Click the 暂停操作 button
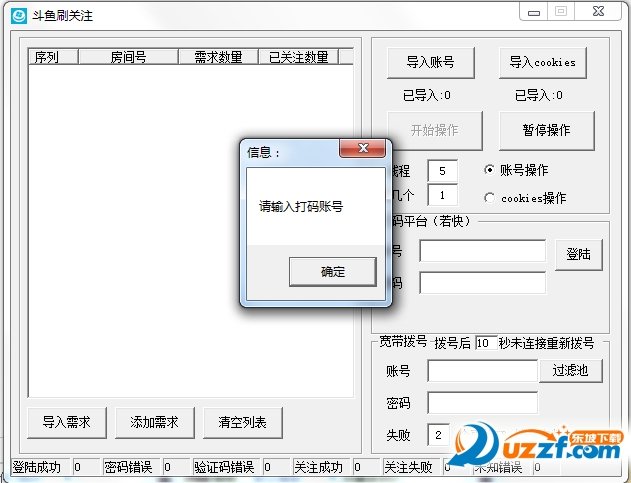Screen dimensions: 631x483 click(546, 130)
